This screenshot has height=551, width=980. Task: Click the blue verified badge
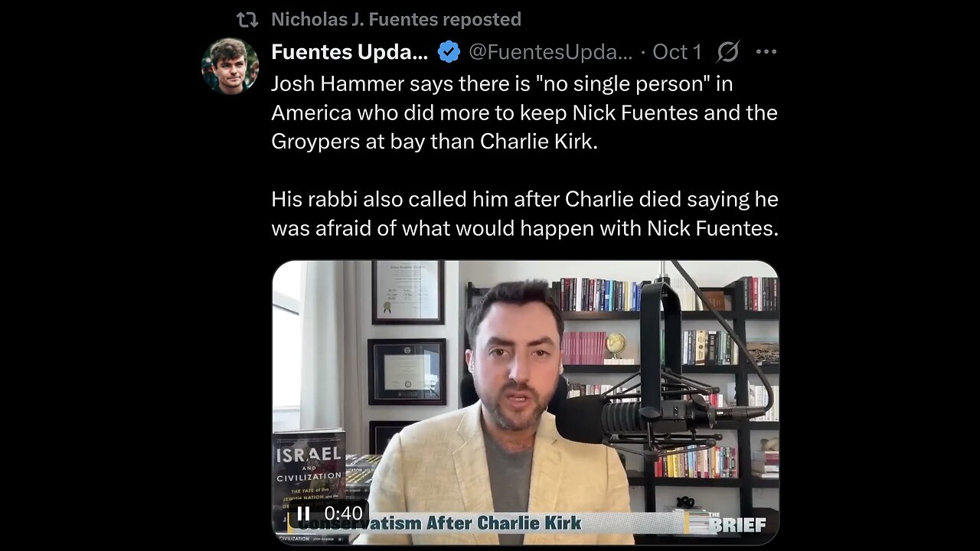[449, 52]
